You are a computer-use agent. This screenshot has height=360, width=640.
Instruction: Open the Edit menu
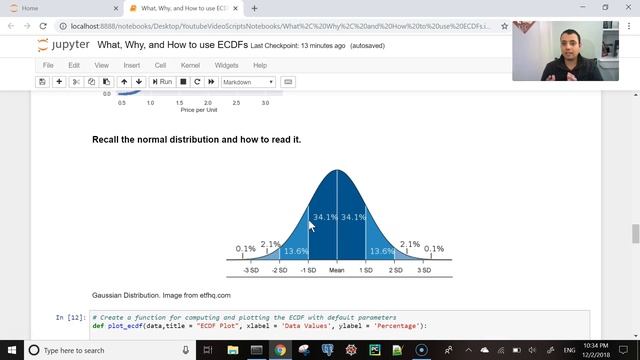click(74, 65)
